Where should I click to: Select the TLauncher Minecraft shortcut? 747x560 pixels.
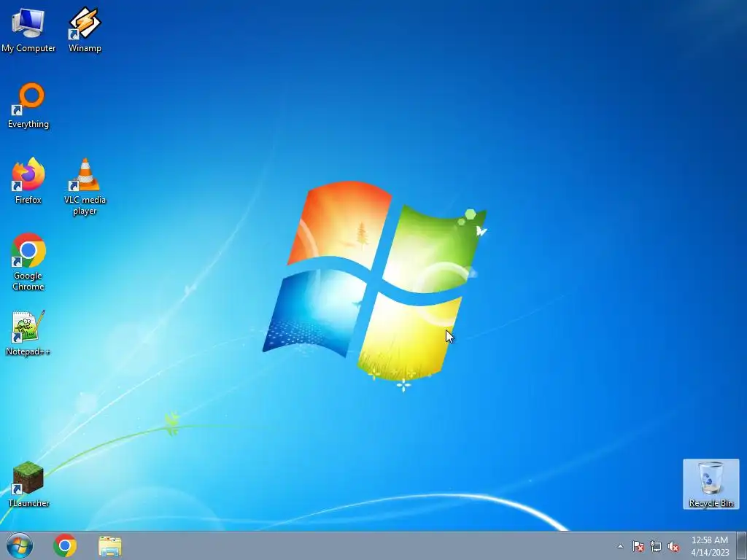(x=28, y=484)
